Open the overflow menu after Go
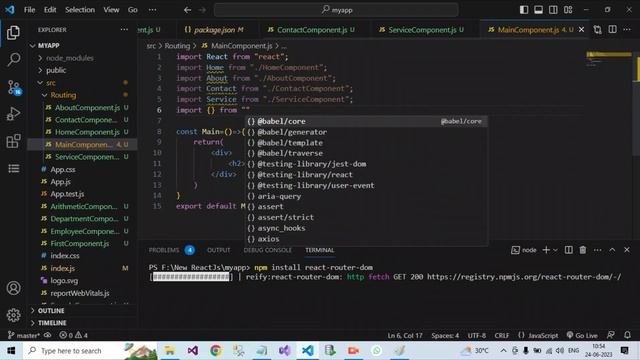 click(152, 10)
